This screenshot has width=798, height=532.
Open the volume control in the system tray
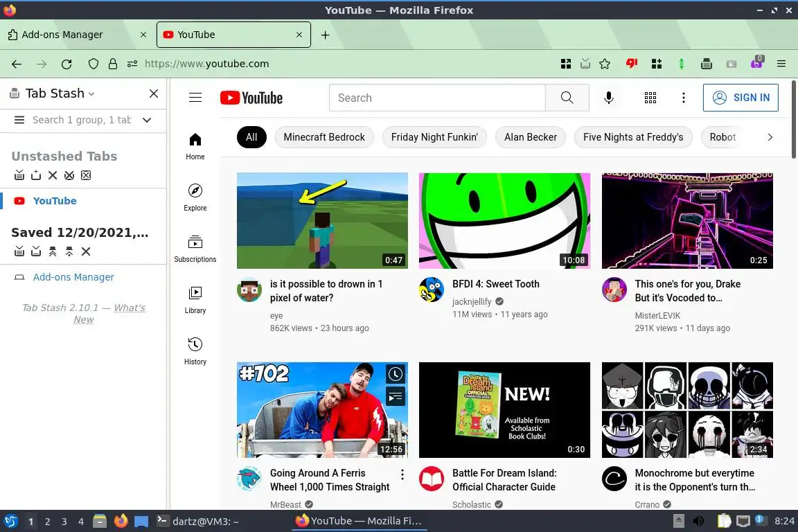coord(699,522)
